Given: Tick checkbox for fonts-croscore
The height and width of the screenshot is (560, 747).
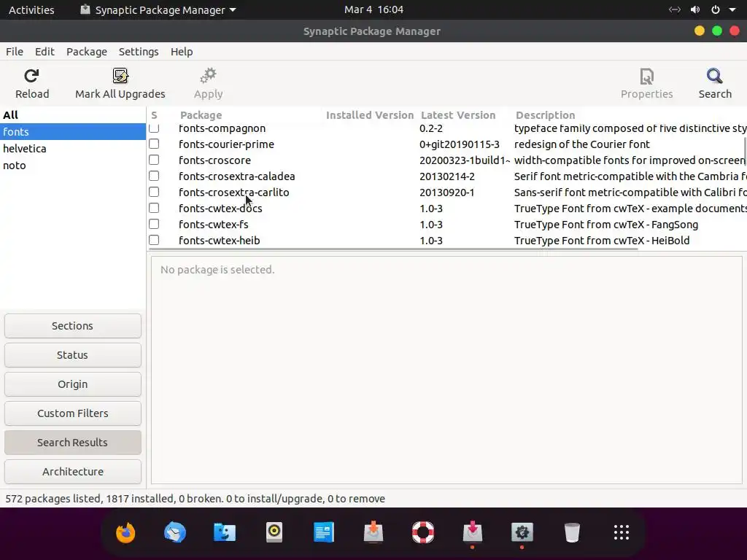Looking at the screenshot, I should pyautogui.click(x=154, y=160).
